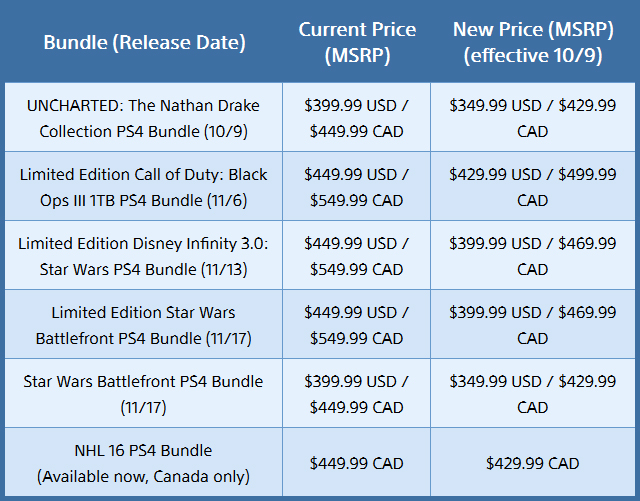Viewport: 640px width, 501px height.
Task: Click Disney Infinity bundle's new price cell
Action: click(x=533, y=255)
